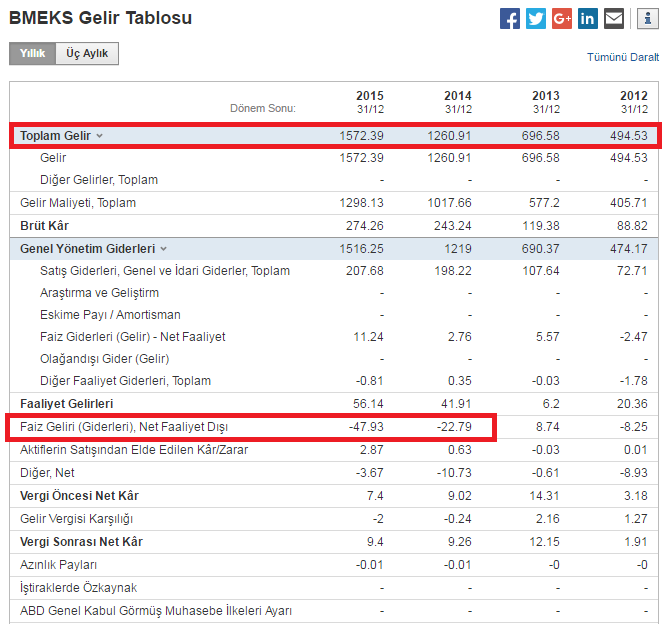The width and height of the screenshot is (669, 624).
Task: Click the Dönem Sonu label
Action: click(x=263, y=108)
